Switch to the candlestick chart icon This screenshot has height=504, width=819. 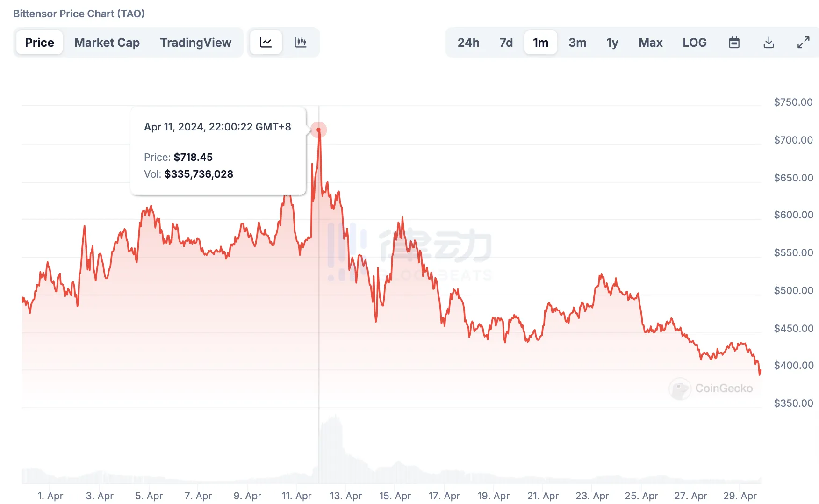pos(301,43)
